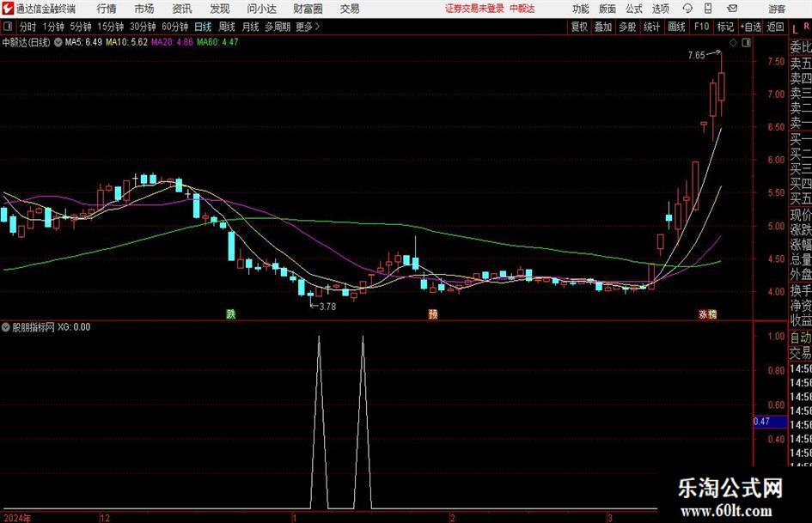Open the 市场 menu

tap(144, 9)
